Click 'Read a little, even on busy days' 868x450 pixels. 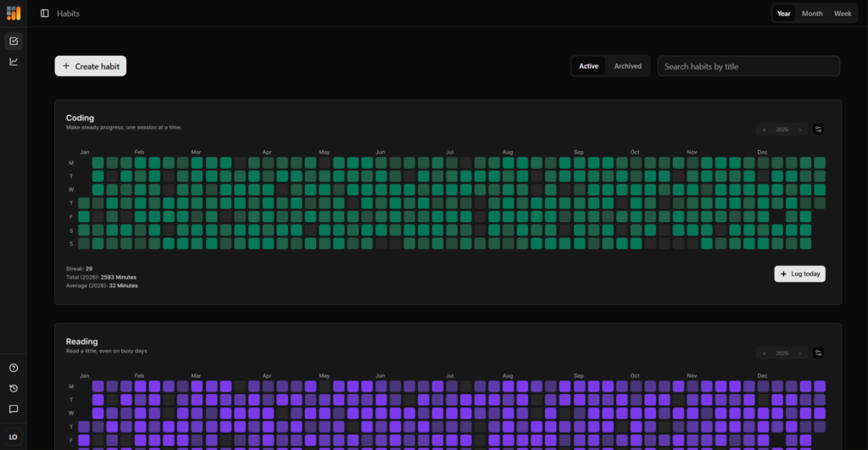[106, 351]
